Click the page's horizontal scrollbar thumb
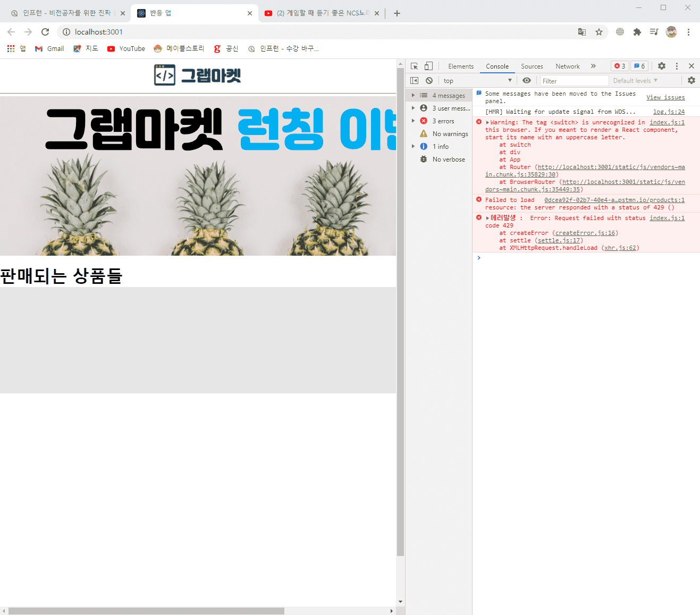Viewport: 700px width, 615px height. 146,611
